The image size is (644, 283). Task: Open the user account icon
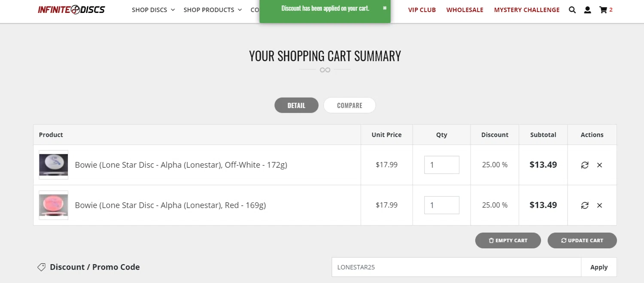(x=587, y=10)
